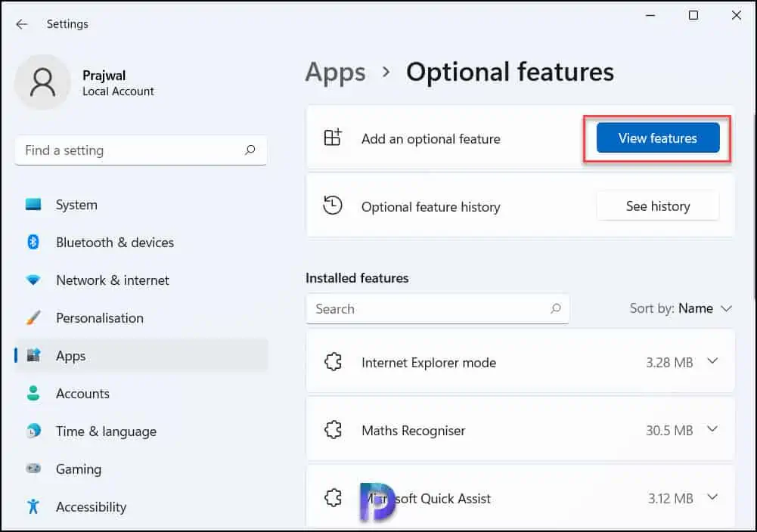Click the Optional feature history label

pyautogui.click(x=430, y=207)
